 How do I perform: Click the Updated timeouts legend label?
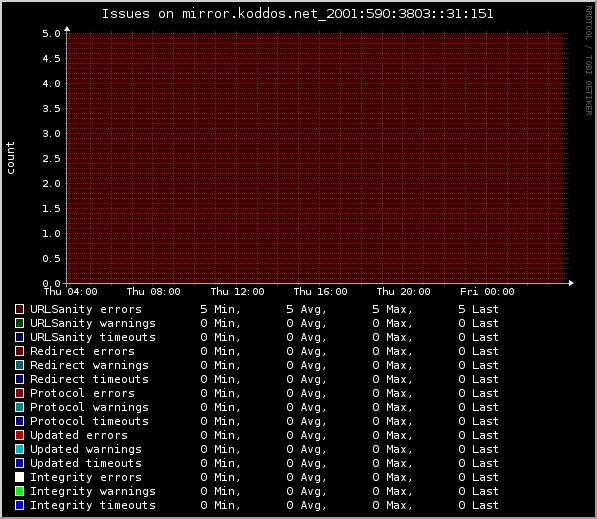(x=86, y=463)
